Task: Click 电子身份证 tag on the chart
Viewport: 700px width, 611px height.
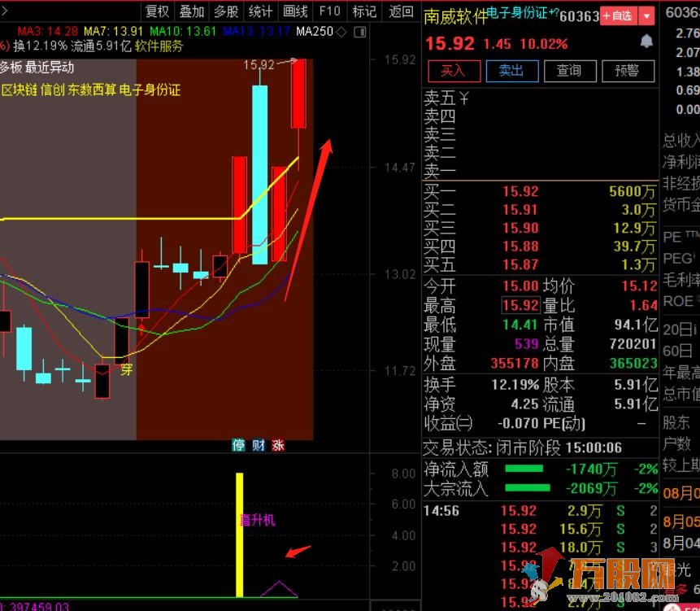Action: point(150,89)
